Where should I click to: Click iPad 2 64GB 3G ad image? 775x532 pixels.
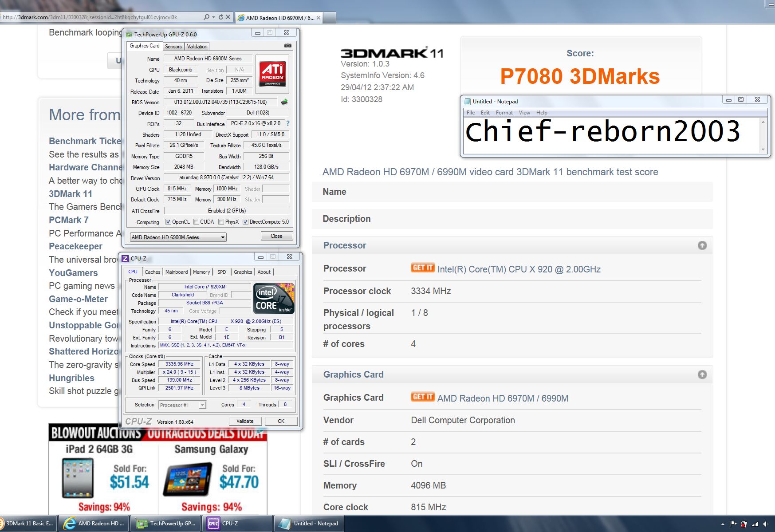[78, 478]
